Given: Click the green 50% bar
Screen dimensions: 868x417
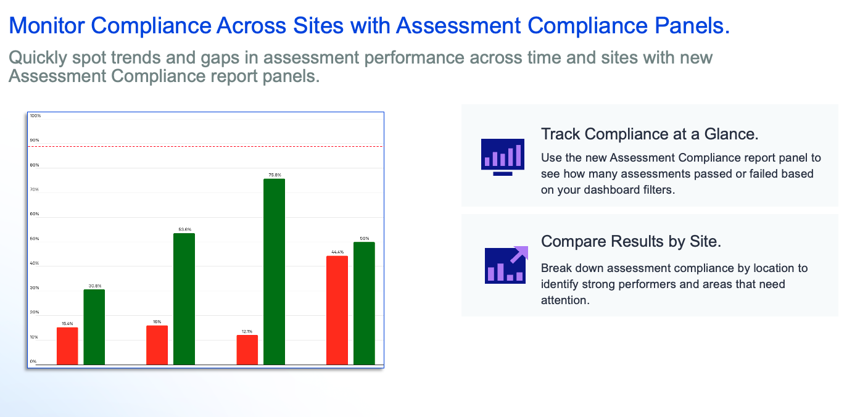Looking at the screenshot, I should (x=364, y=303).
